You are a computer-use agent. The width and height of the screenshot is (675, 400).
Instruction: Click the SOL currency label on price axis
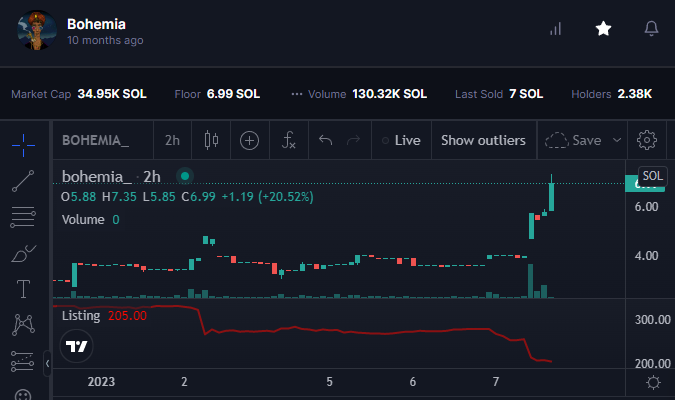click(653, 176)
